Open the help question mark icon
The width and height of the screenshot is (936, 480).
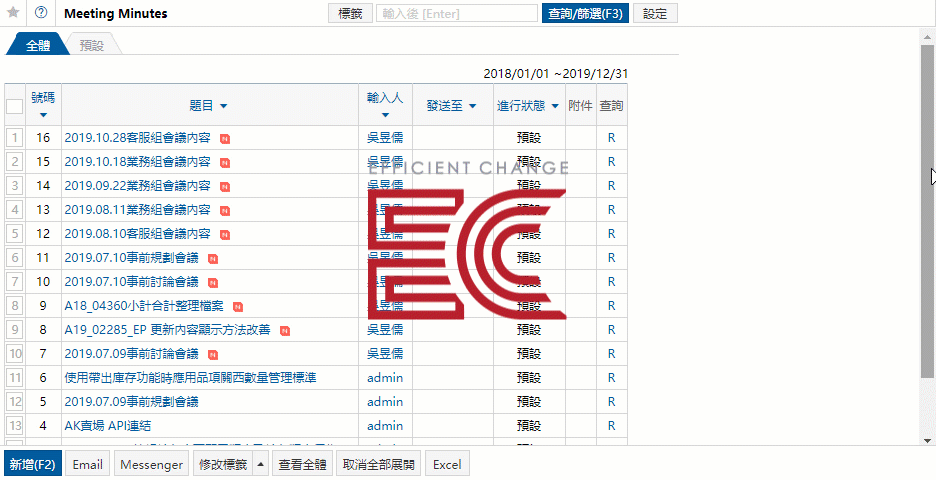click(41, 13)
